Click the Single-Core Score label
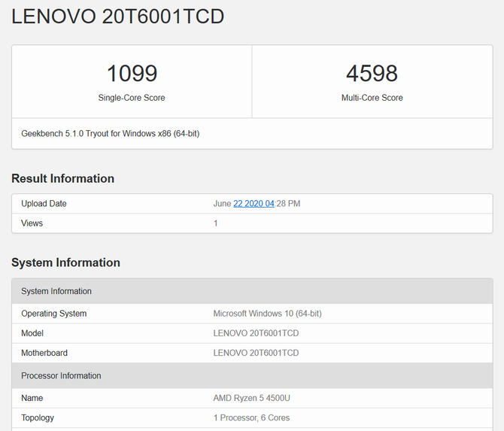Viewport: 504px width, 431px height. [x=132, y=98]
